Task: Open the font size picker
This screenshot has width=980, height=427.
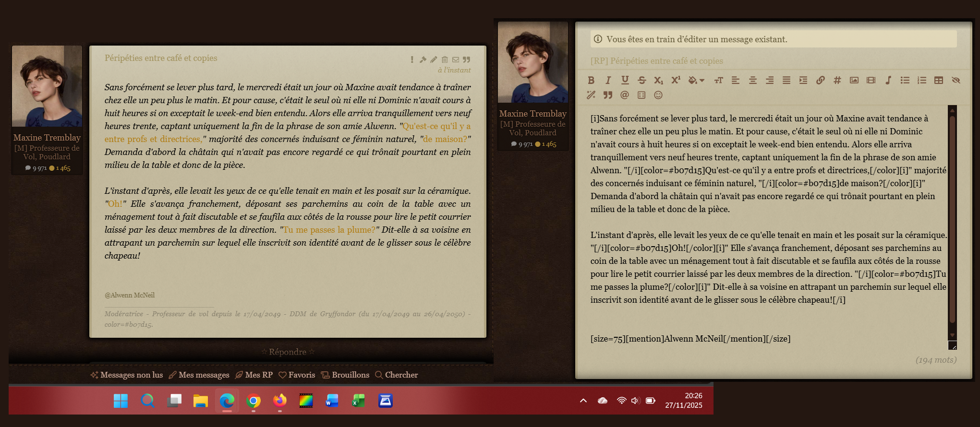Action: click(x=718, y=80)
